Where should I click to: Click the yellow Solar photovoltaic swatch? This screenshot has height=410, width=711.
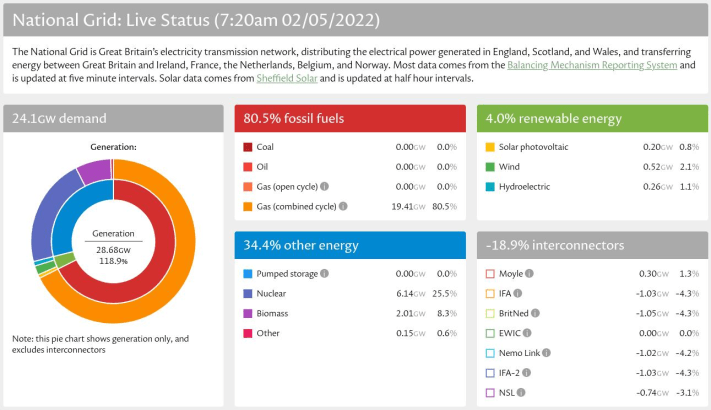click(490, 147)
